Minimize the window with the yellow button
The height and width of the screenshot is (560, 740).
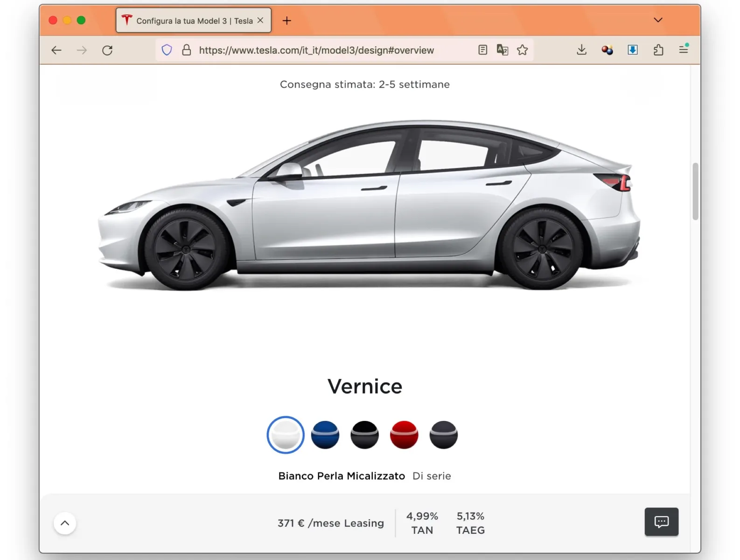(67, 20)
